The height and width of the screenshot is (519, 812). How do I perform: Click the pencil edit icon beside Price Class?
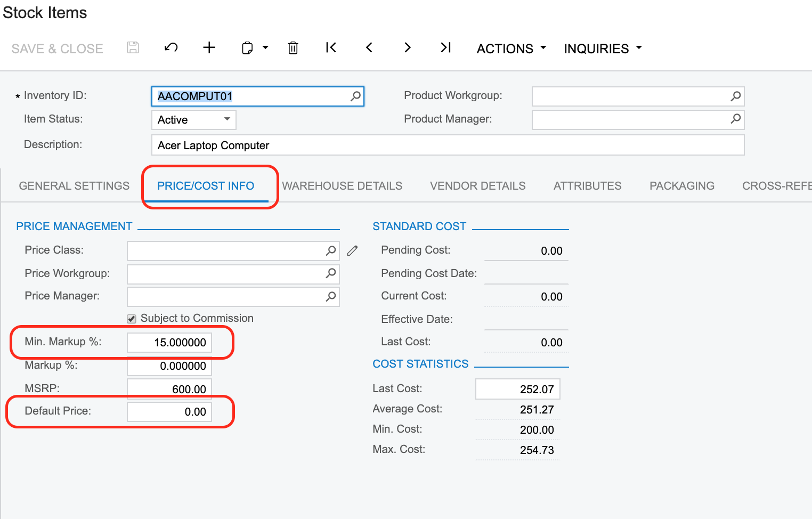click(x=352, y=250)
